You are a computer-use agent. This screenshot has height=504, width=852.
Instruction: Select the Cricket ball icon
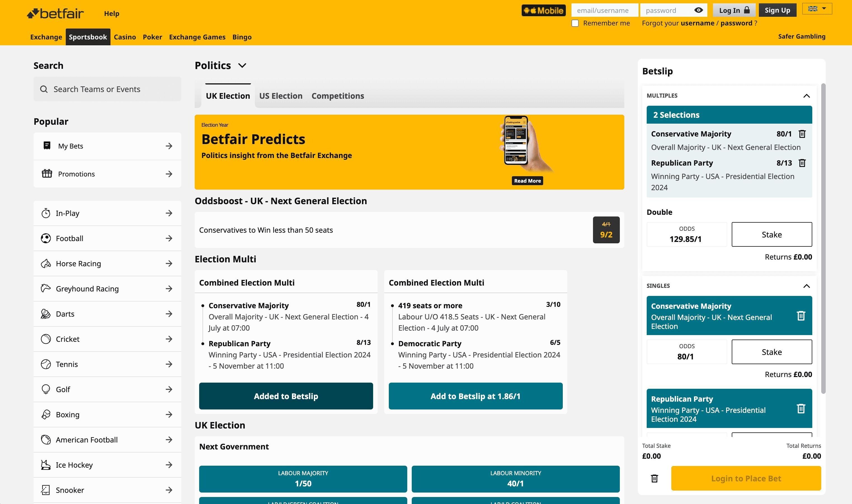[x=46, y=339]
